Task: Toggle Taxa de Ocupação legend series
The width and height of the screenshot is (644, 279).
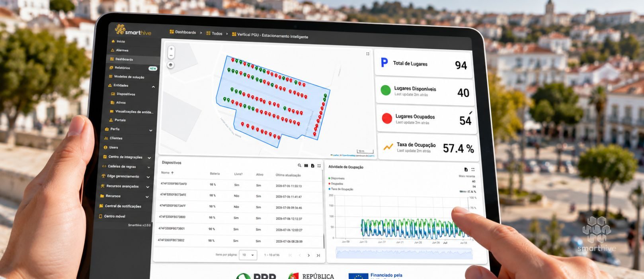Action: pos(341,189)
